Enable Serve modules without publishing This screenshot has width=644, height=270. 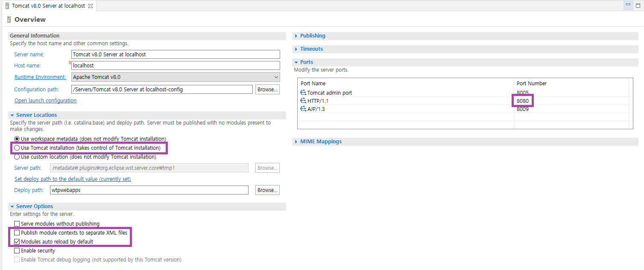(x=17, y=224)
